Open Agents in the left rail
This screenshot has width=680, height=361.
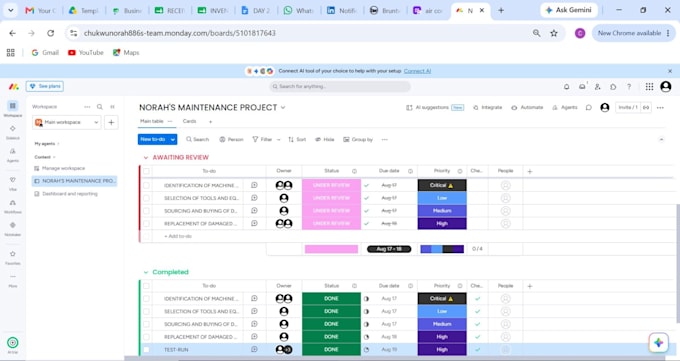[x=13, y=154]
